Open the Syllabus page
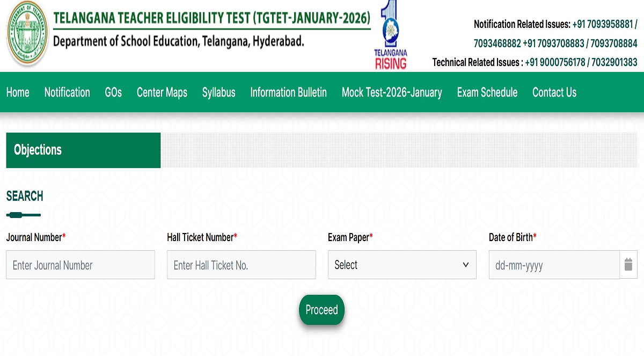Viewport: 644px width, 356px height. pos(218,92)
